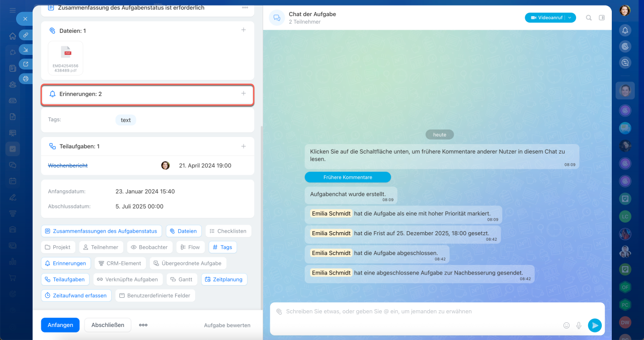Select the Benutzerdefinierte Felder chip
This screenshot has width=644, height=340.
(x=155, y=296)
